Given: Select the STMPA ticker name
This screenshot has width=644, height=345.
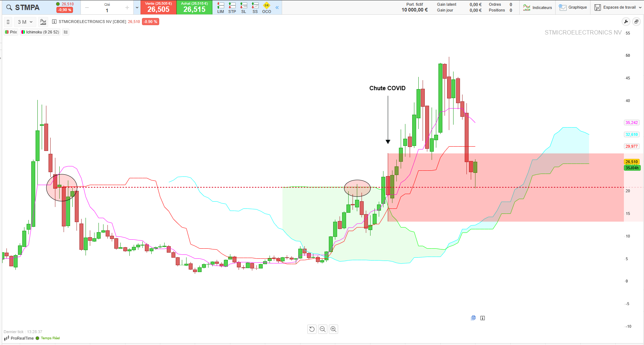Looking at the screenshot, I should [x=27, y=8].
